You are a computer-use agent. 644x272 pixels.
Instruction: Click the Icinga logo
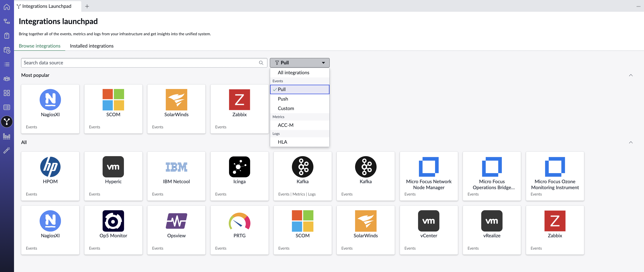pyautogui.click(x=240, y=167)
